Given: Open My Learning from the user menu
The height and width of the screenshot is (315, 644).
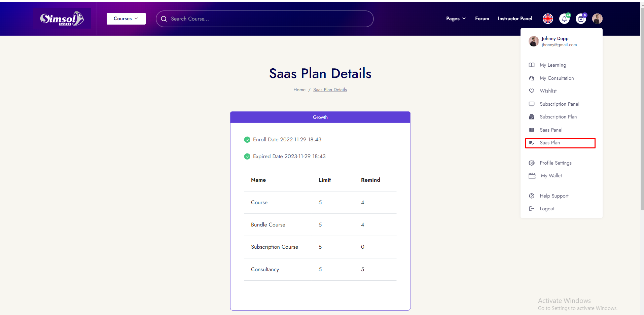Looking at the screenshot, I should 552,65.
